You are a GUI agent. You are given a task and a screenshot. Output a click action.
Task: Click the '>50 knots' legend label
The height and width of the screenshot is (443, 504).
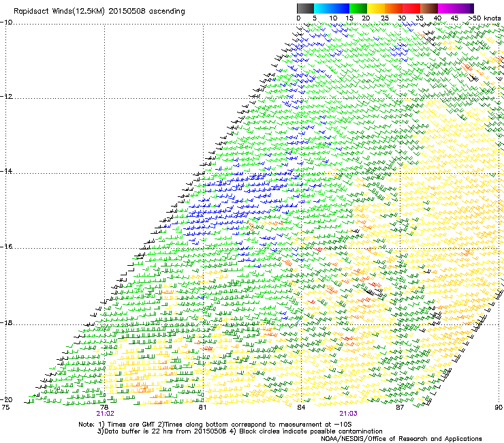click(x=484, y=18)
